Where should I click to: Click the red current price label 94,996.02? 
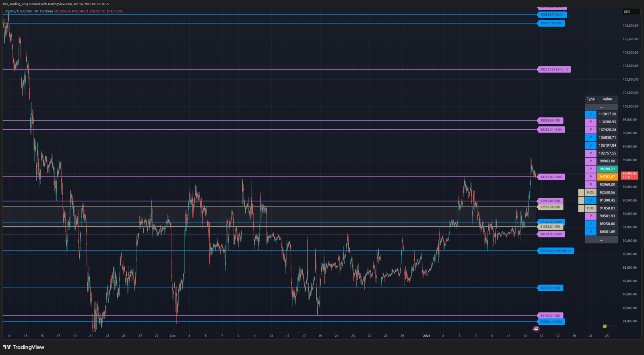tap(630, 175)
